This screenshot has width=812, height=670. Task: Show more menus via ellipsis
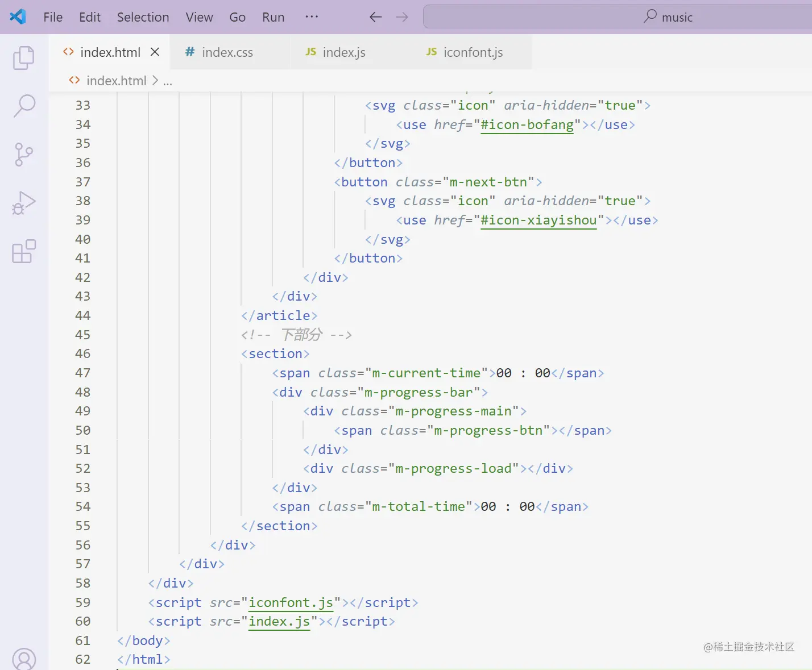pos(312,16)
